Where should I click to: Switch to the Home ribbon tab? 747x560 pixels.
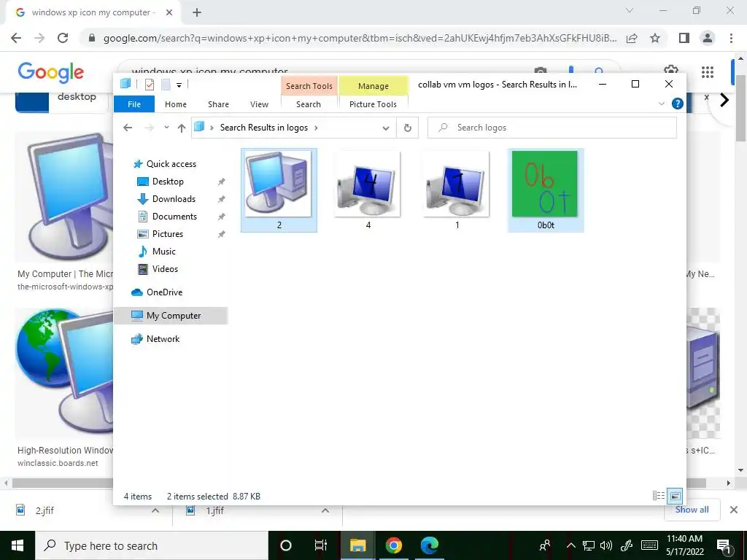(x=175, y=104)
